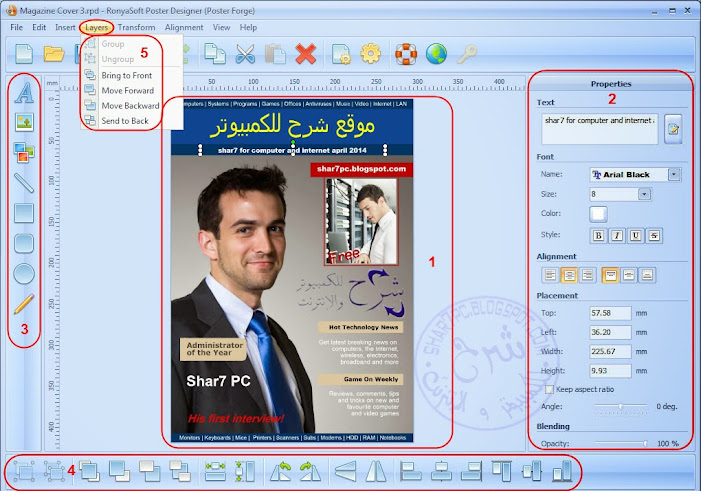
Task: Click the Width placement input field
Action: pos(610,351)
